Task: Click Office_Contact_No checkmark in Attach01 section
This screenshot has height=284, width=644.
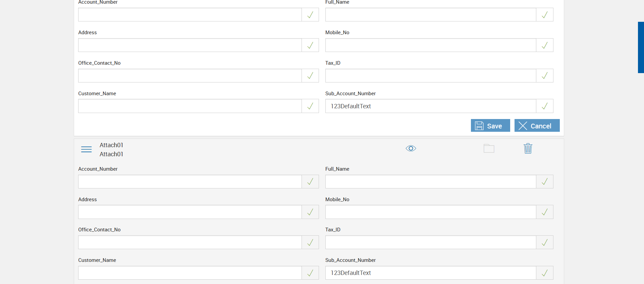Action: point(310,242)
